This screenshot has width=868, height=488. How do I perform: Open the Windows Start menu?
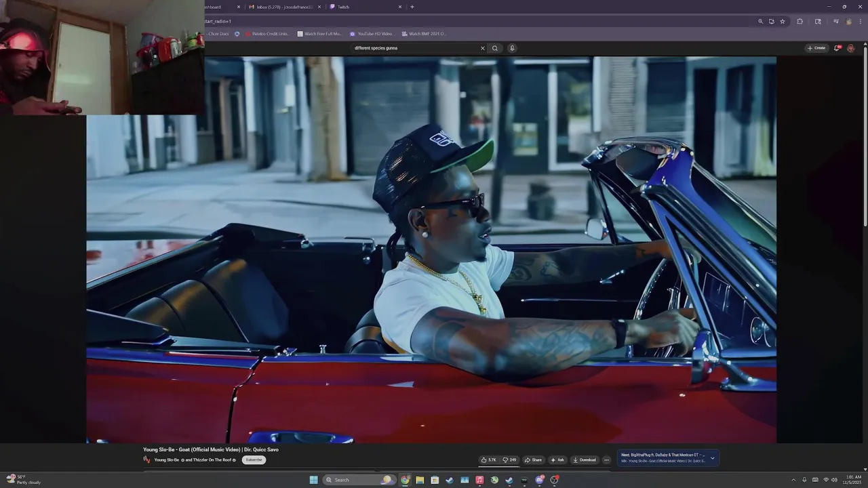tap(313, 480)
